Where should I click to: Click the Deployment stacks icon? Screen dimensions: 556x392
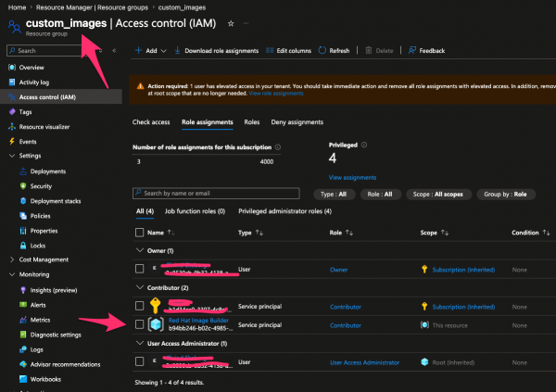(23, 201)
